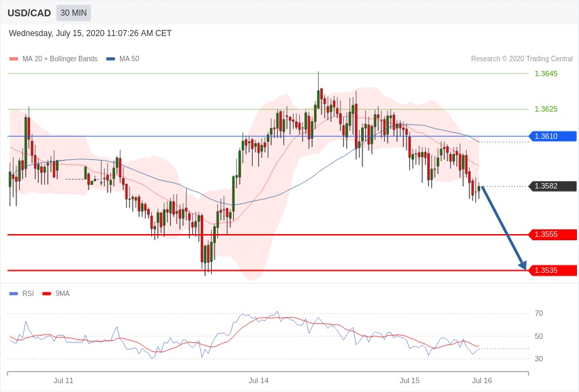Viewport: 579px width, 392px height.
Task: Click the Jul 14 date axis label
Action: pos(258,380)
